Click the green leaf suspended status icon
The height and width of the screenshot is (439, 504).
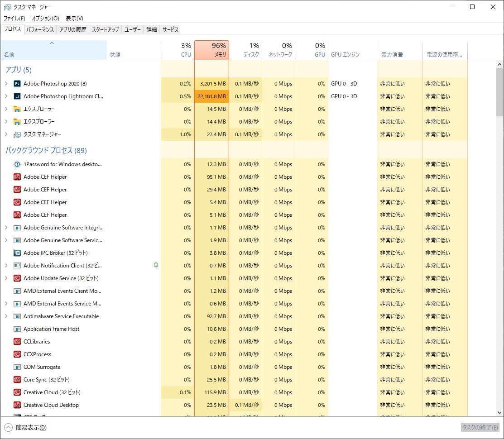tap(156, 266)
